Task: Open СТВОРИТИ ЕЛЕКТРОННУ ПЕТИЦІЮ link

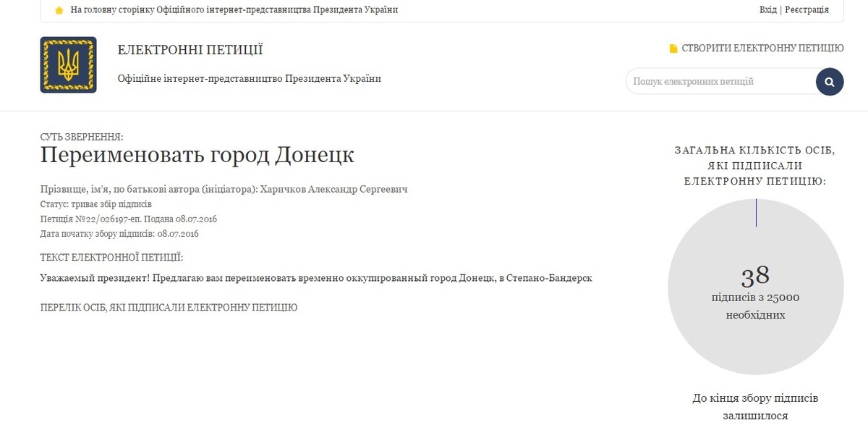Action: click(762, 49)
